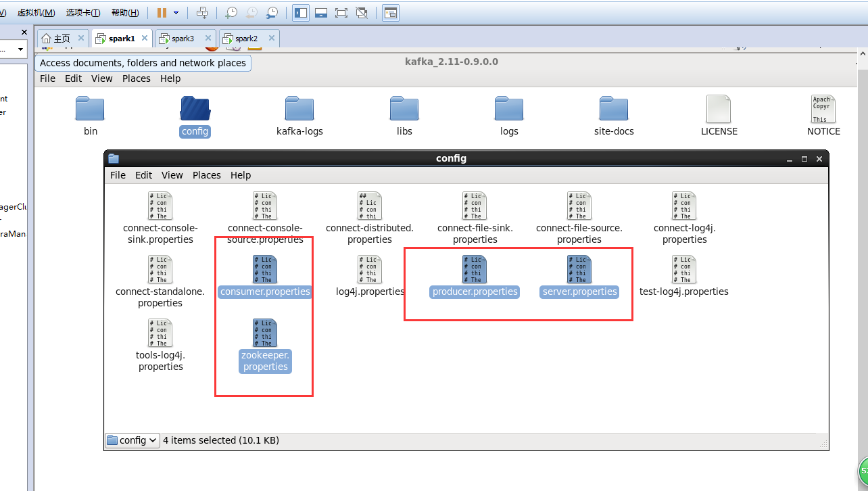Open the snapshot manager icon
The width and height of the screenshot is (868, 491).
[272, 12]
